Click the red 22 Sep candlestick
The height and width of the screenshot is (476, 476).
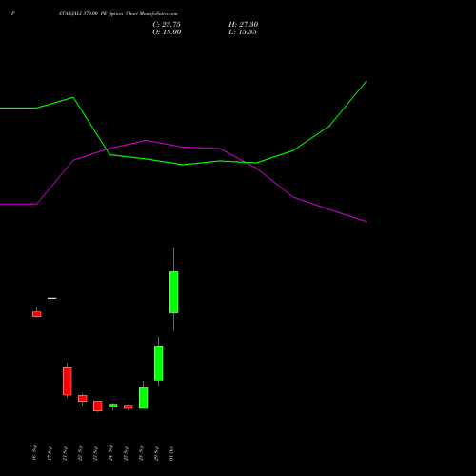pyautogui.click(x=83, y=398)
